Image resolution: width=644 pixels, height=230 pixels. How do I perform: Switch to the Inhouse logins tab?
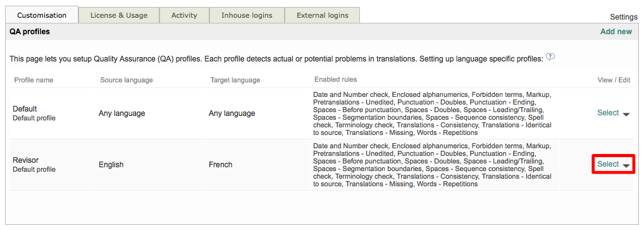[x=247, y=15]
